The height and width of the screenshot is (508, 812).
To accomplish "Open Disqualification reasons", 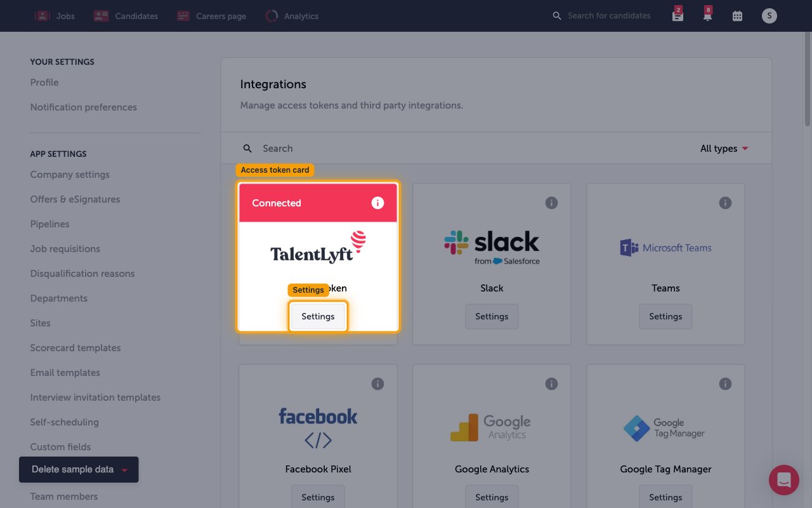I will point(82,274).
